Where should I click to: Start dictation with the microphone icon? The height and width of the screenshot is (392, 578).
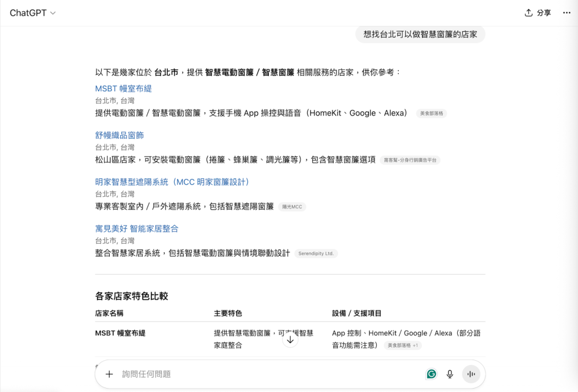[450, 374]
